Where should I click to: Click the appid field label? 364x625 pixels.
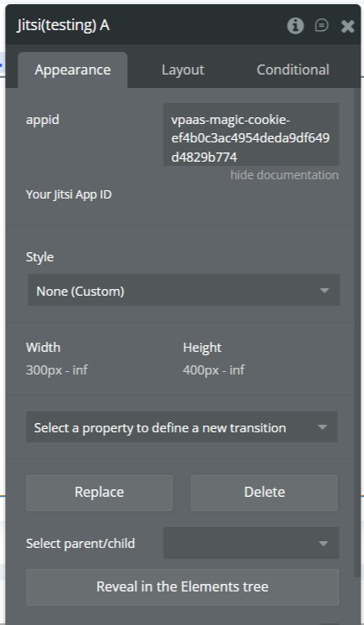pos(43,120)
